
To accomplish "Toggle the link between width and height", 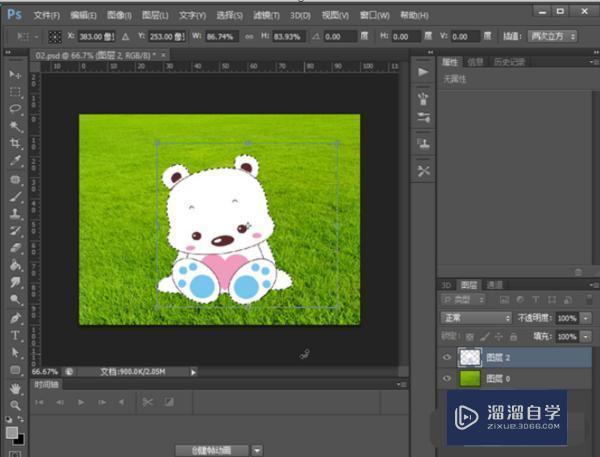I will click(249, 36).
